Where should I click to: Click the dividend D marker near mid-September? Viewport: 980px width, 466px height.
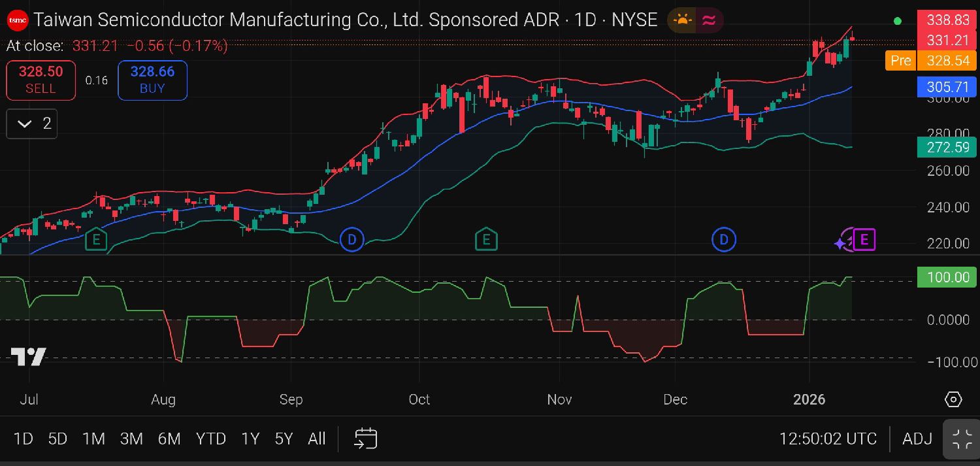pyautogui.click(x=351, y=240)
